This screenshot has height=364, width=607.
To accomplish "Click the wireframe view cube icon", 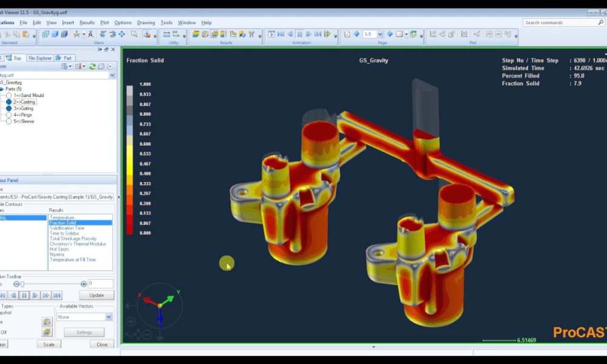I will point(46,34).
